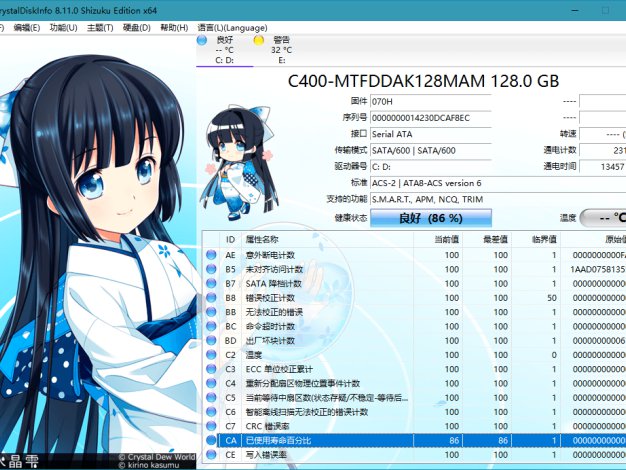Click the 临界值 column header

pyautogui.click(x=536, y=239)
